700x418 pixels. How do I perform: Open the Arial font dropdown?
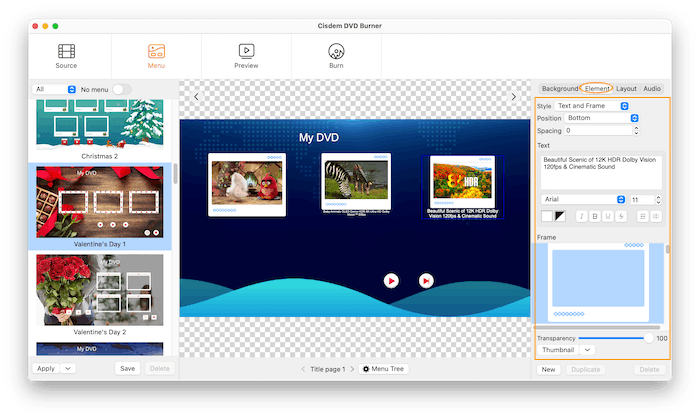(x=584, y=200)
